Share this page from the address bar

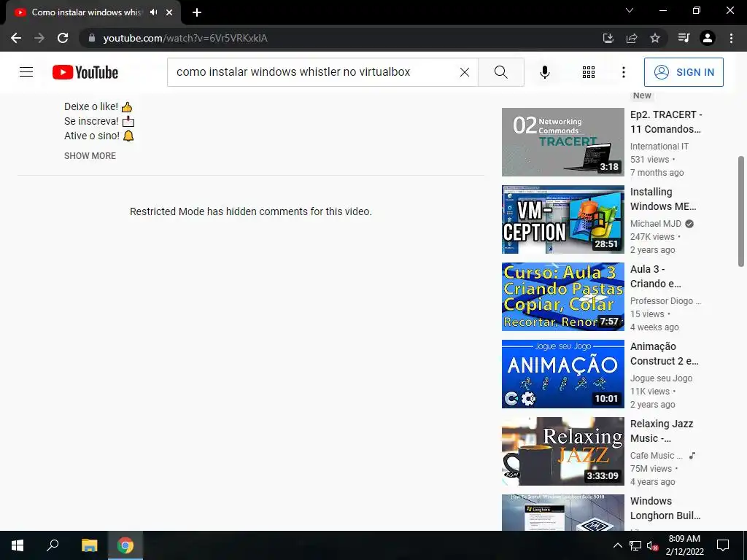632,38
